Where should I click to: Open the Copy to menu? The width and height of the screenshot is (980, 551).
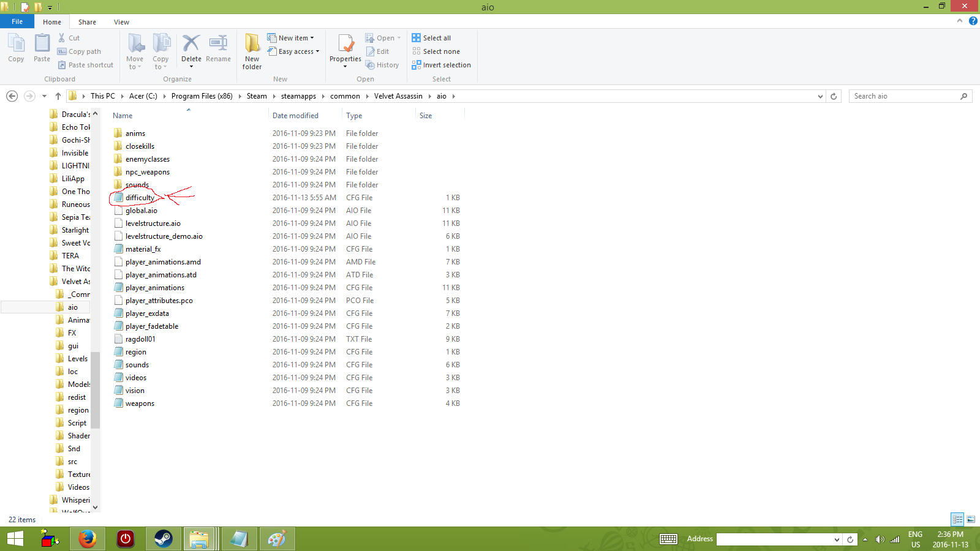(x=161, y=51)
